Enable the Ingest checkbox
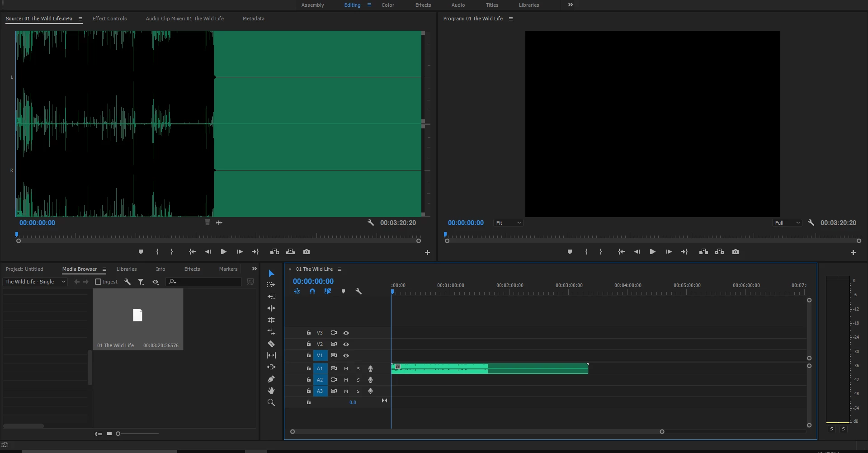 coord(98,282)
